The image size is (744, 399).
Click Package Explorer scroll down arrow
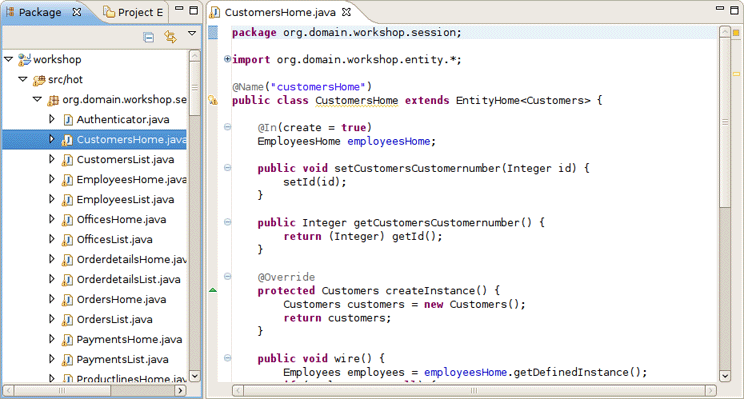(195, 376)
